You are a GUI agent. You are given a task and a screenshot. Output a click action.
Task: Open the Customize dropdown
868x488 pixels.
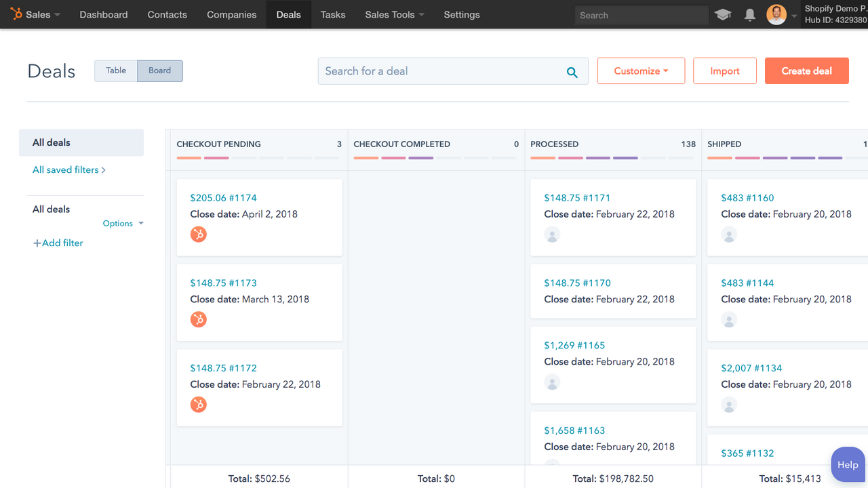pyautogui.click(x=640, y=70)
